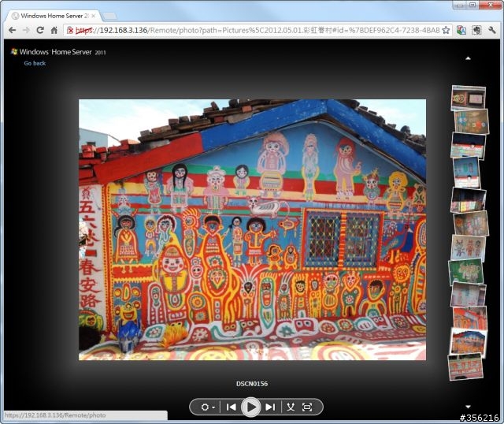Open the ninth thumbnail with faded pink wall
Screen dimensions: 504x424
pos(469,295)
